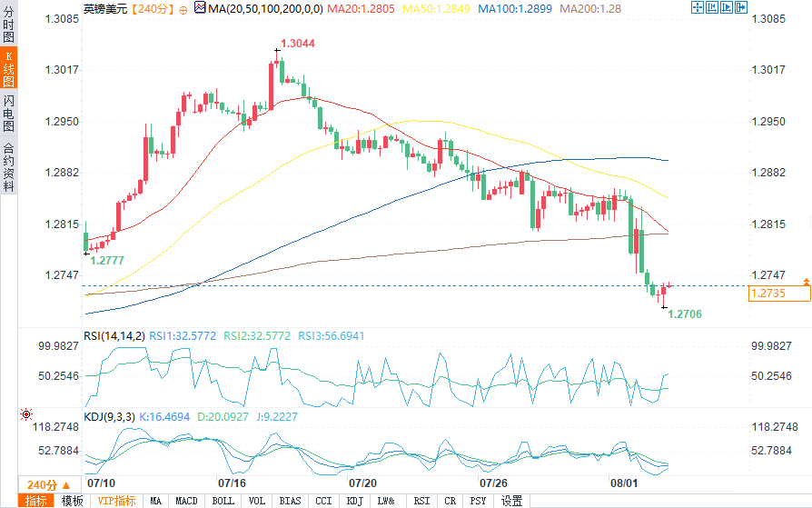
Task: Click the 07/20 date axis label
Action: point(362,483)
